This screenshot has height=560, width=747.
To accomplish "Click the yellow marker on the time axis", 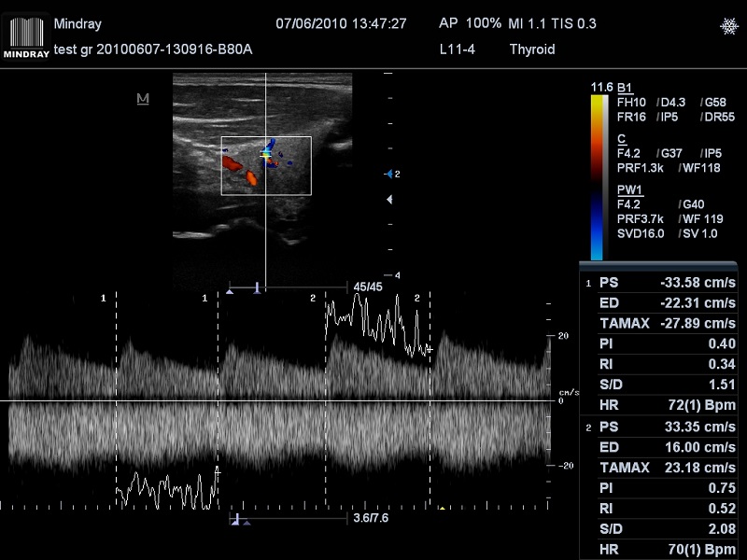I will [442, 508].
